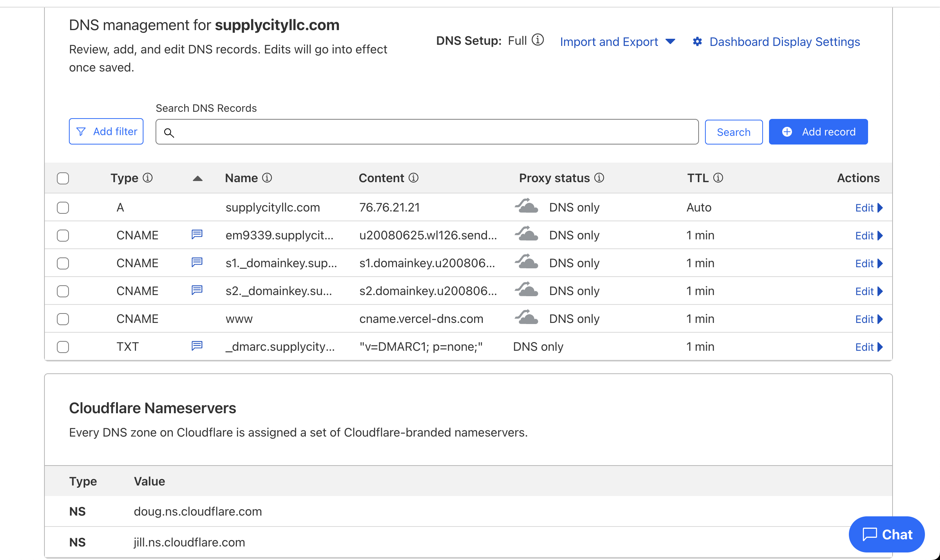Click the grey cloud icon on em9339 row
Image resolution: width=940 pixels, height=560 pixels.
click(x=526, y=234)
